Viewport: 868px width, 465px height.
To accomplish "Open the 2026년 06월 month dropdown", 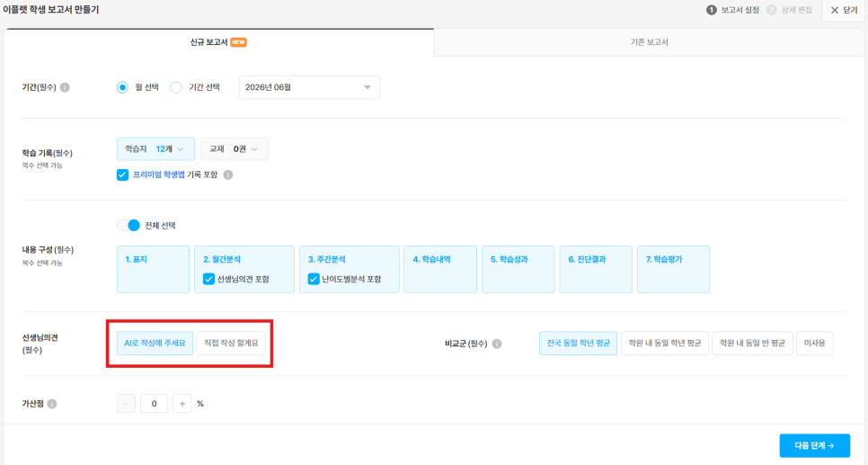I will tap(309, 87).
